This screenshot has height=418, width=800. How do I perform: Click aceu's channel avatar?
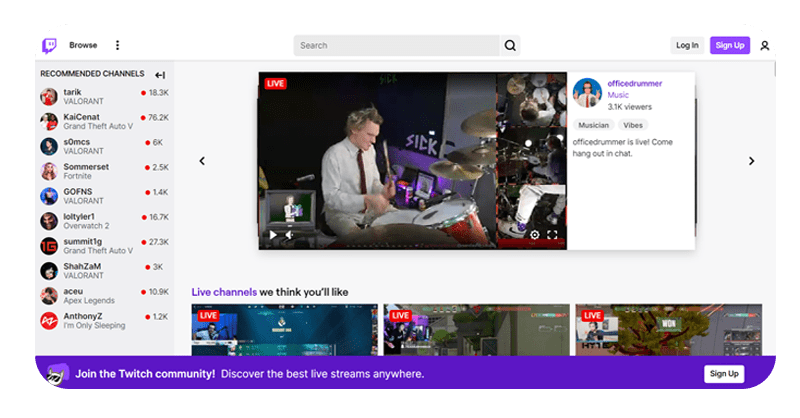point(49,296)
